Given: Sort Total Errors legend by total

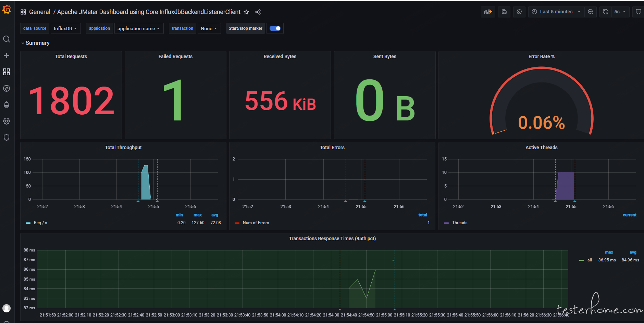Looking at the screenshot, I should 423,215.
